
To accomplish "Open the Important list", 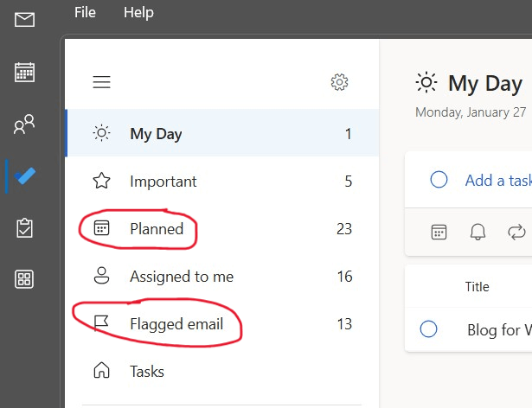I will click(x=222, y=182).
